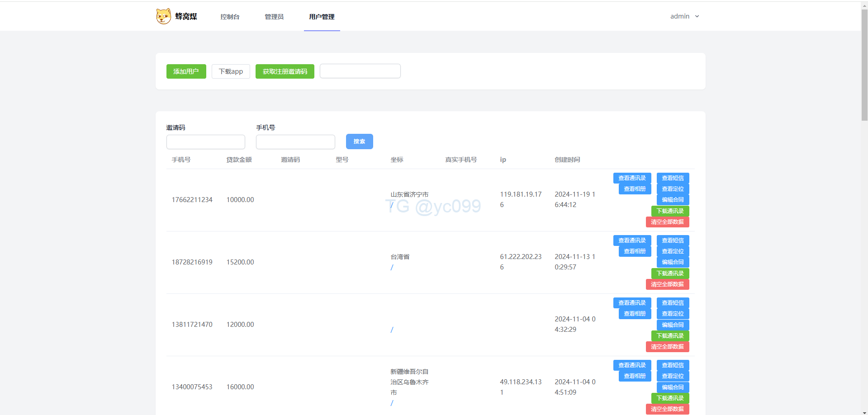
Task: Click into the 邀请码 search field
Action: click(x=206, y=142)
